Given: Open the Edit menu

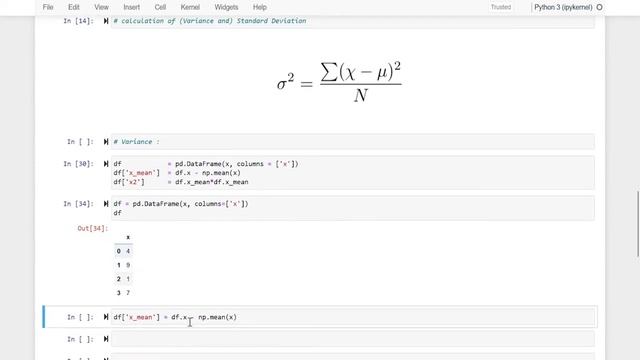Looking at the screenshot, I should click(x=73, y=7).
